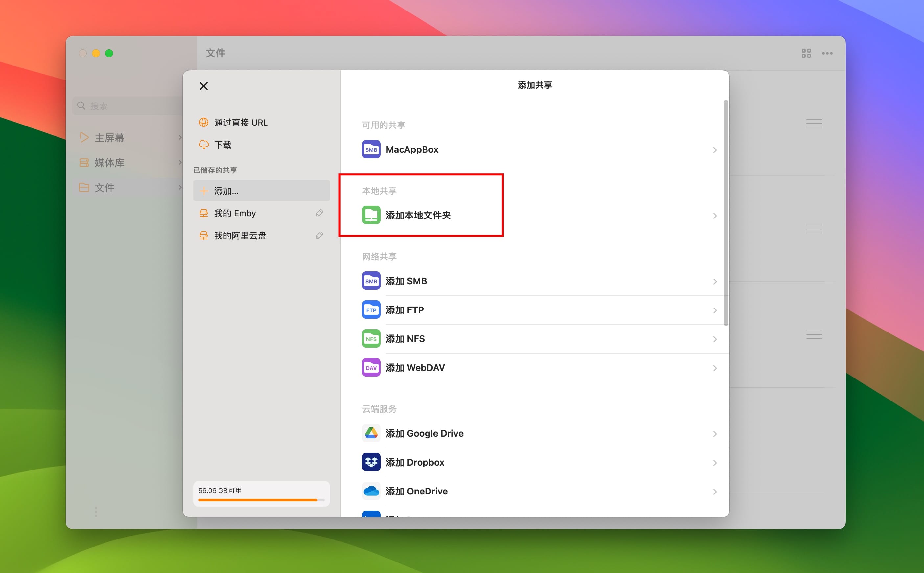Screen dimensions: 924x573
Task: Choose 添加 FTP network share
Action: pyautogui.click(x=540, y=309)
